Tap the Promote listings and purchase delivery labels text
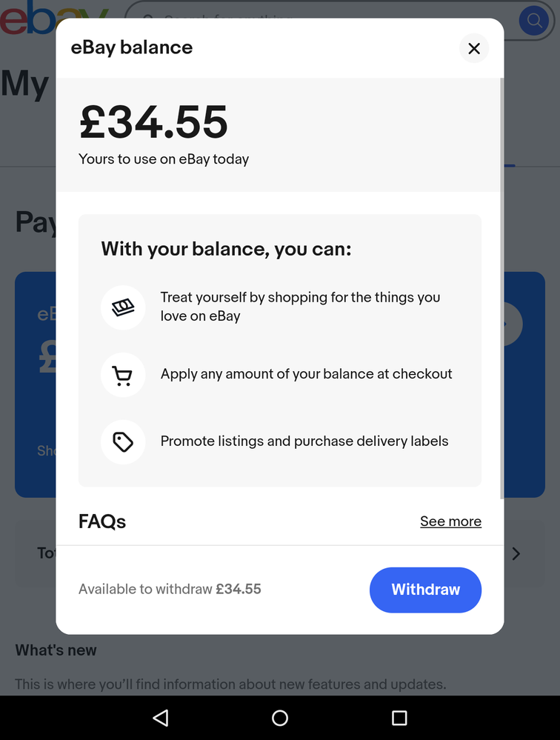560x740 pixels. click(304, 441)
